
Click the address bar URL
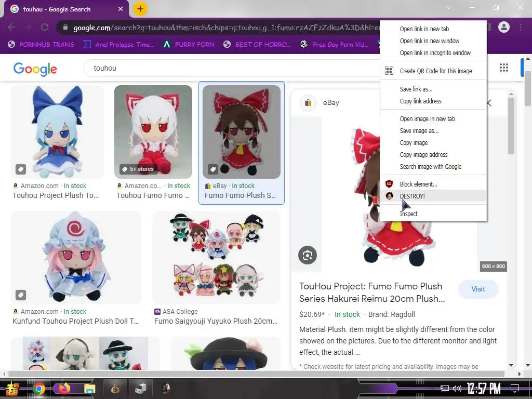point(225,28)
